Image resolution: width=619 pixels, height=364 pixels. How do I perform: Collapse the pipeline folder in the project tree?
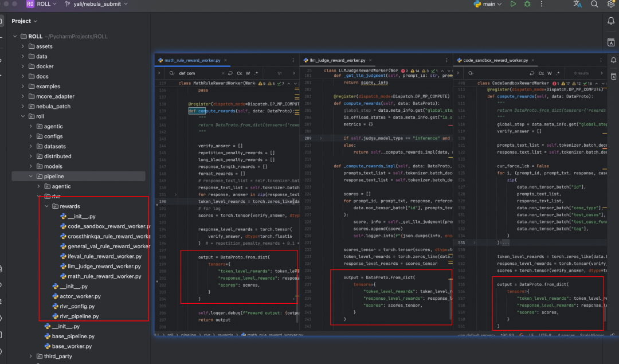[31, 177]
